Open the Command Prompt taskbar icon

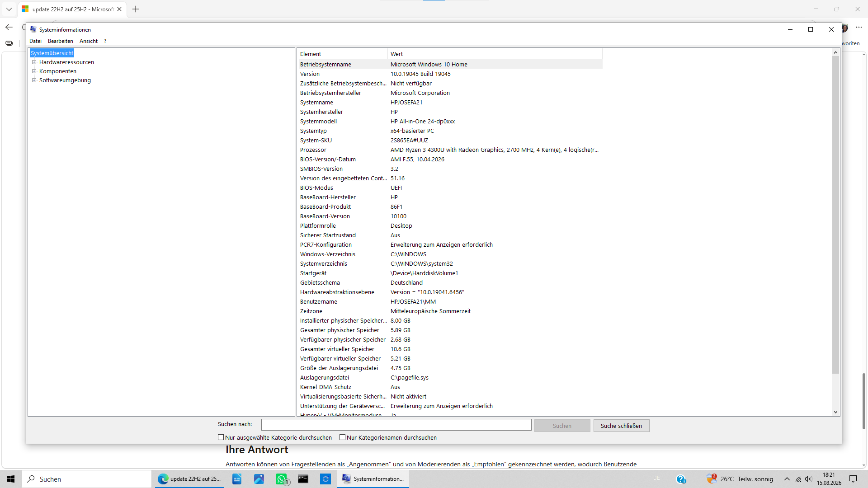click(303, 479)
